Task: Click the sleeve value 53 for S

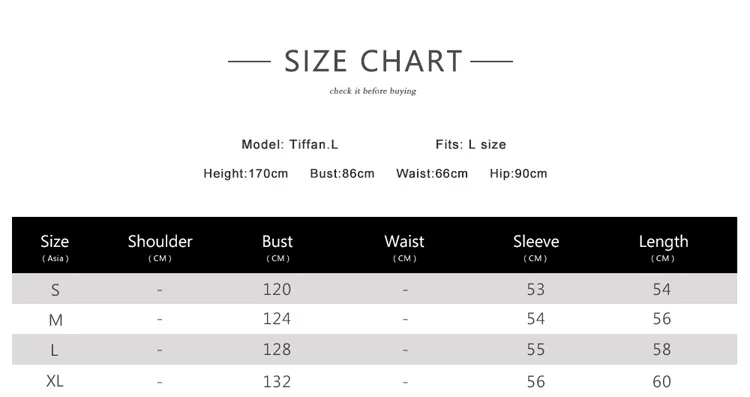Action: [x=536, y=289]
